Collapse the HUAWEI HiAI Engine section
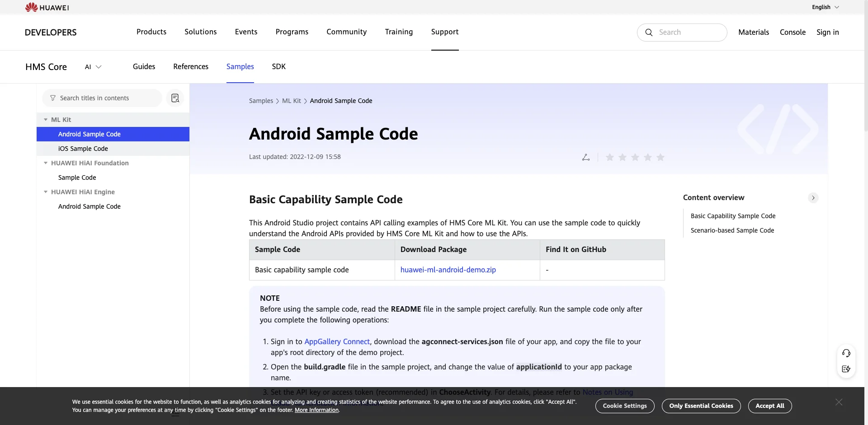868x425 pixels. click(46, 192)
